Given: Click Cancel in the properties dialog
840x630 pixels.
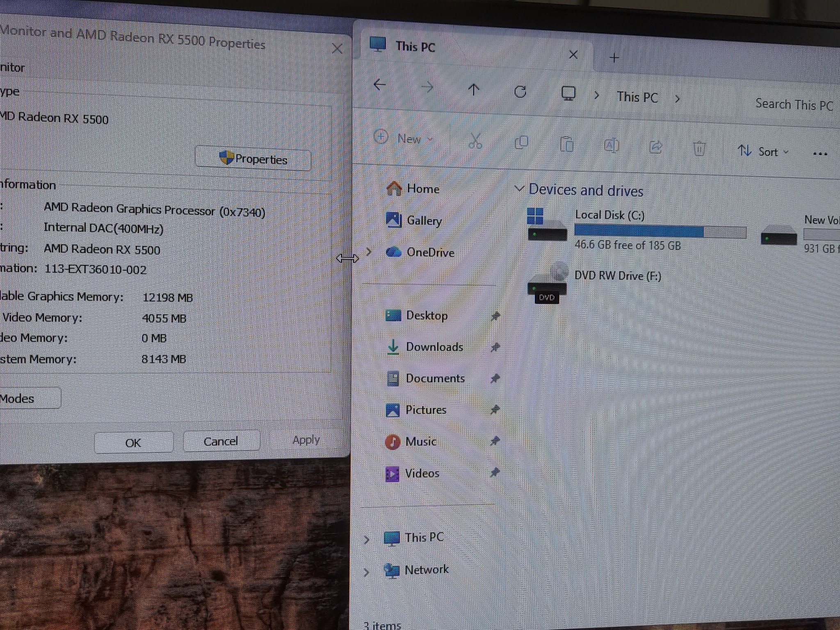Looking at the screenshot, I should 221,441.
